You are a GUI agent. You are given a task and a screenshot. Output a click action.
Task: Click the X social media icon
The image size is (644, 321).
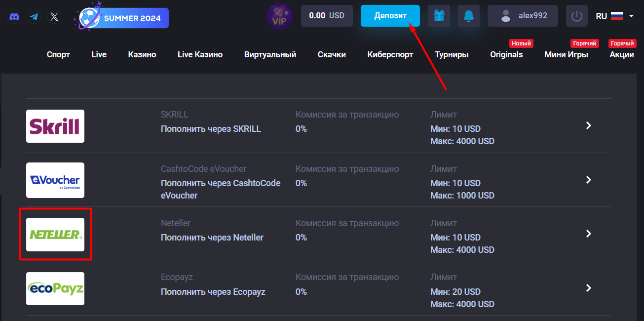tap(54, 16)
